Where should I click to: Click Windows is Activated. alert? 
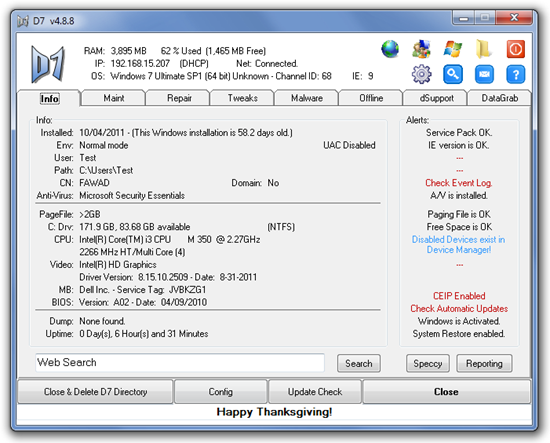coord(459,321)
